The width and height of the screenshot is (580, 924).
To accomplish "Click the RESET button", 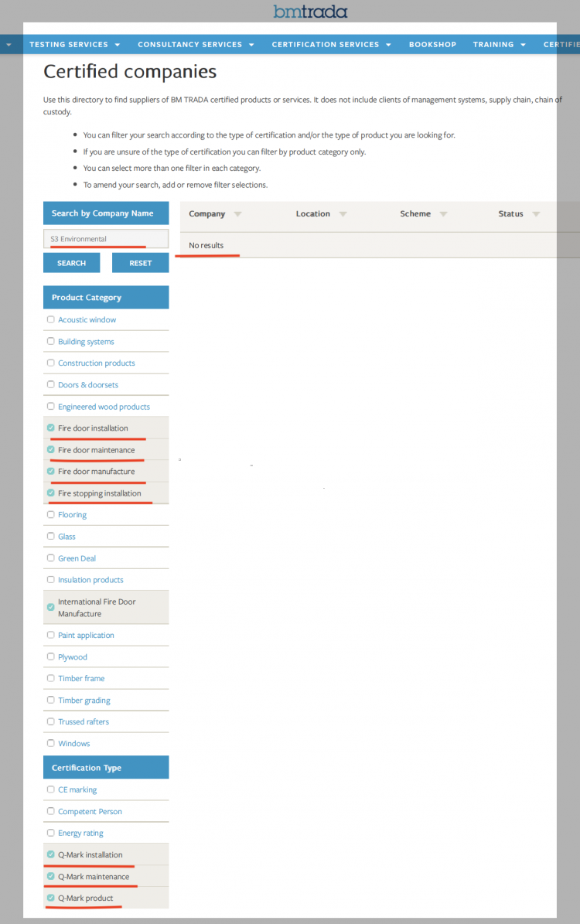I will coord(140,263).
